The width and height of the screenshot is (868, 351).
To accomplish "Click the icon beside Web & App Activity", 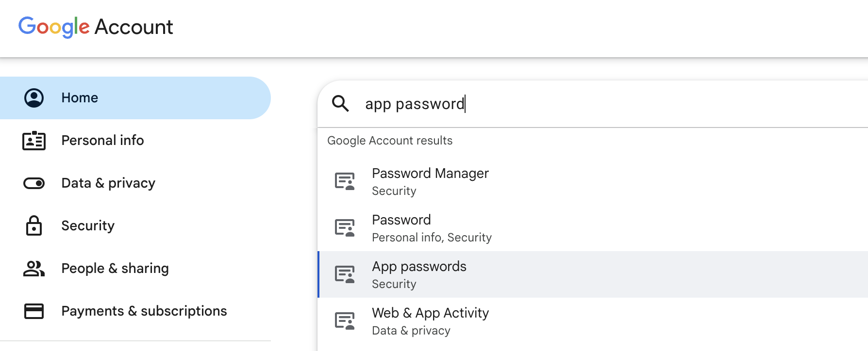I will [x=345, y=321].
